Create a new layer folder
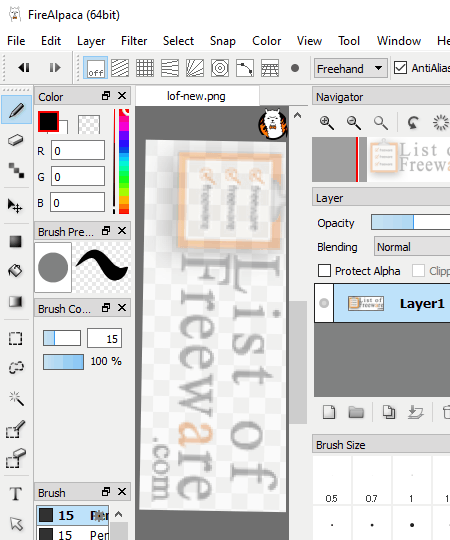450x540 pixels. point(356,412)
